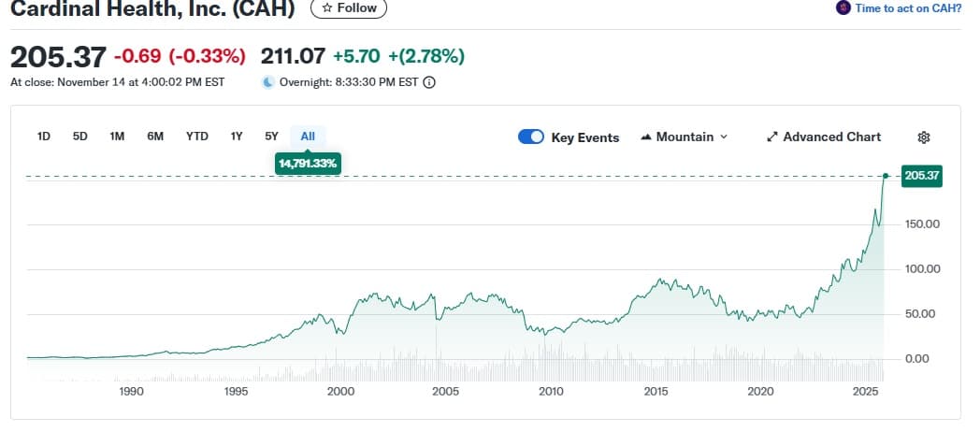Click the overnight info circle icon
This screenshot has height=432, width=980.
point(428,82)
